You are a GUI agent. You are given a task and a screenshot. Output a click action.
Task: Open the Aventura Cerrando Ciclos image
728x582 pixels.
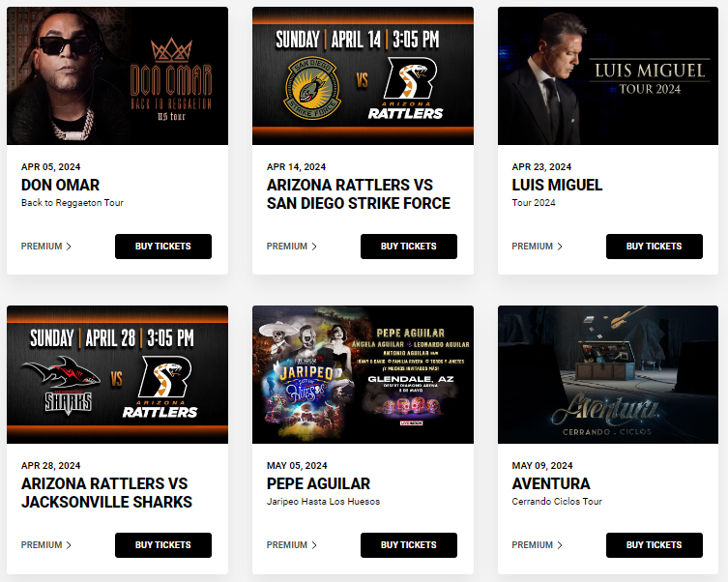[608, 374]
